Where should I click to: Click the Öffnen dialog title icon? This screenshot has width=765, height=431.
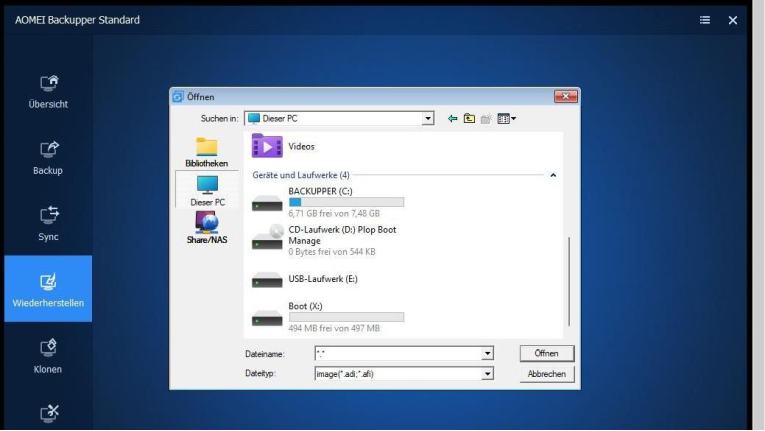[178, 97]
